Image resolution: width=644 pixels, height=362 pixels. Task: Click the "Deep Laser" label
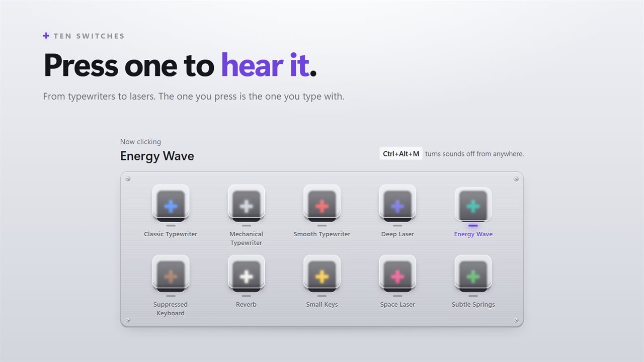(x=397, y=234)
